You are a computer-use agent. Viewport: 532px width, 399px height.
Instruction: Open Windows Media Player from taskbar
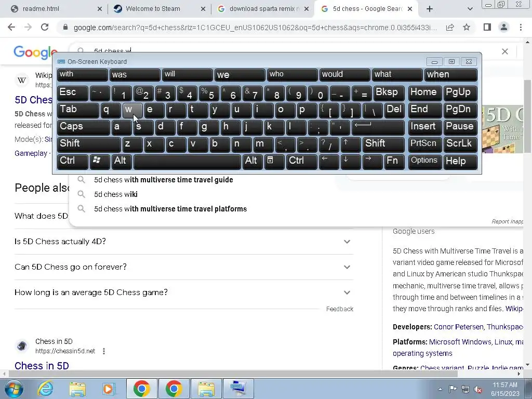point(108,389)
